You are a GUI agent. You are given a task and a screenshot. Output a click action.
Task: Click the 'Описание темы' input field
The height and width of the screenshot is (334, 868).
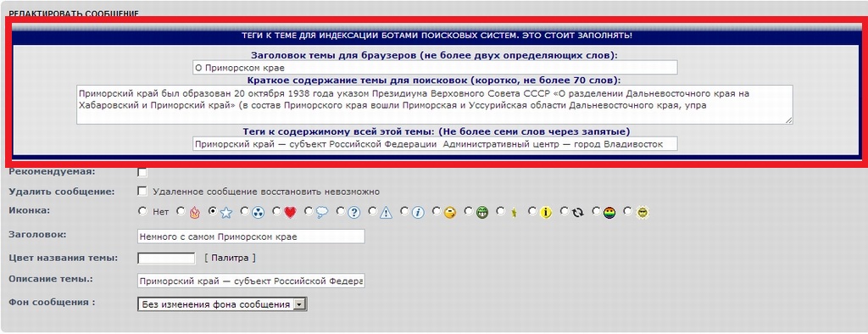pyautogui.click(x=251, y=281)
